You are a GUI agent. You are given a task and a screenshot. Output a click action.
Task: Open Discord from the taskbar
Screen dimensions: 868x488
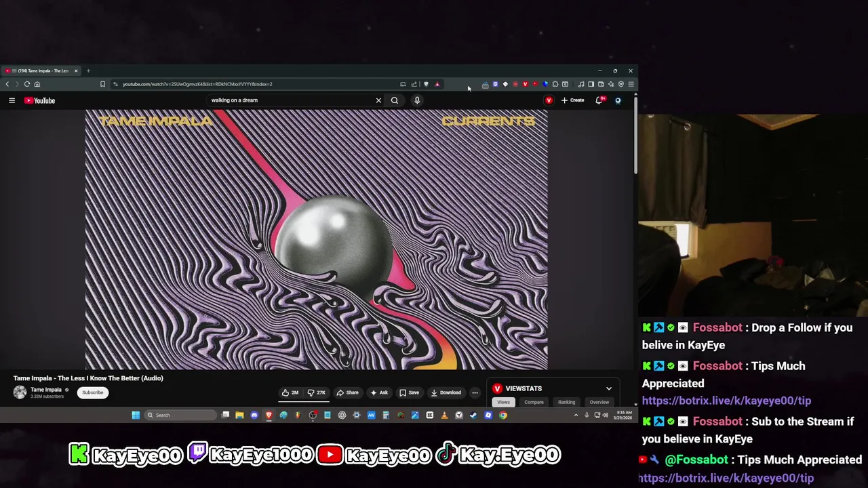(x=254, y=415)
